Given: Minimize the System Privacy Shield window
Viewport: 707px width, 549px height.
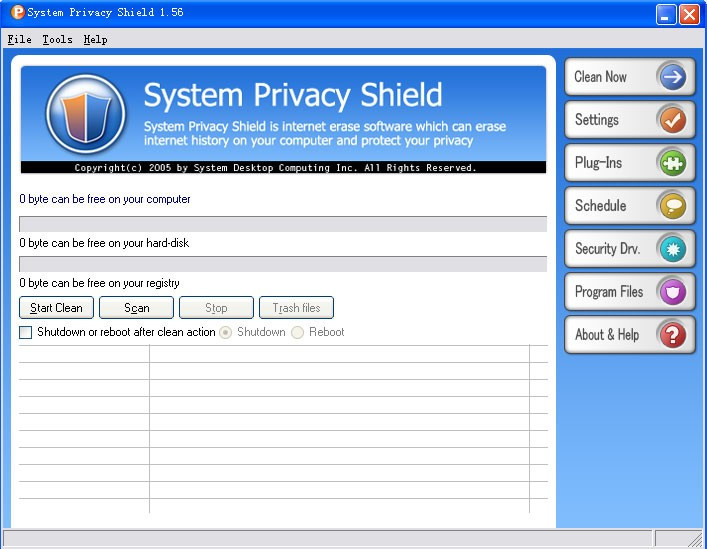Looking at the screenshot, I should pos(666,14).
